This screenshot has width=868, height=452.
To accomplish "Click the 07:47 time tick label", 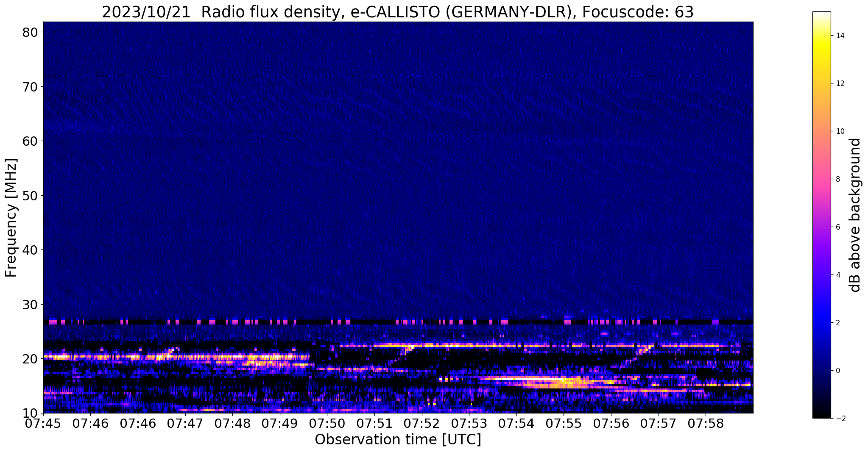I will click(185, 423).
